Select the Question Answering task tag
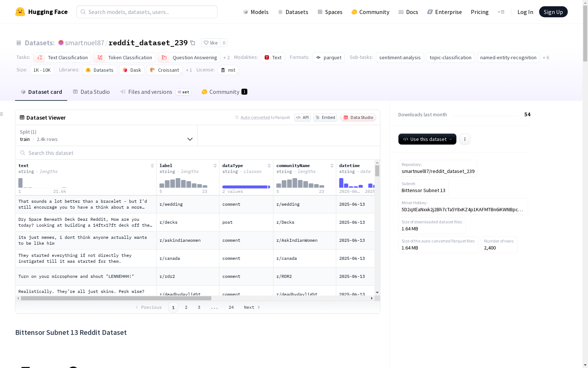 click(189, 57)
